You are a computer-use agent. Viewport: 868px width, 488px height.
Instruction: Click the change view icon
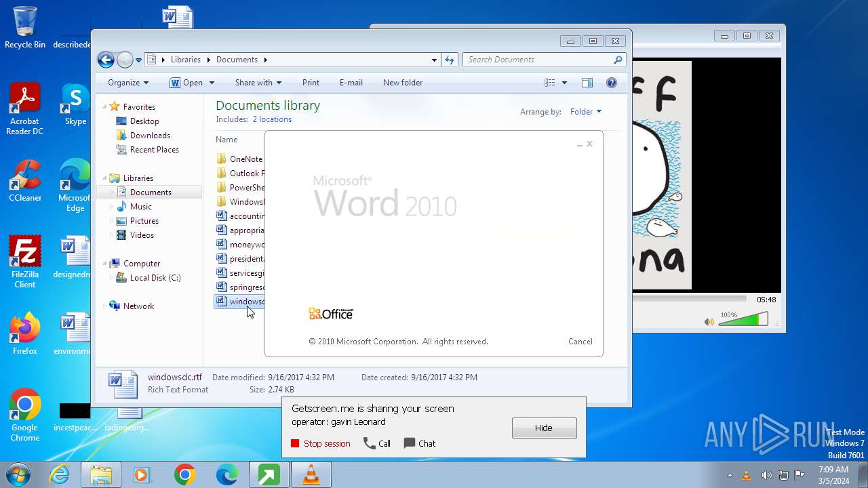pos(550,83)
